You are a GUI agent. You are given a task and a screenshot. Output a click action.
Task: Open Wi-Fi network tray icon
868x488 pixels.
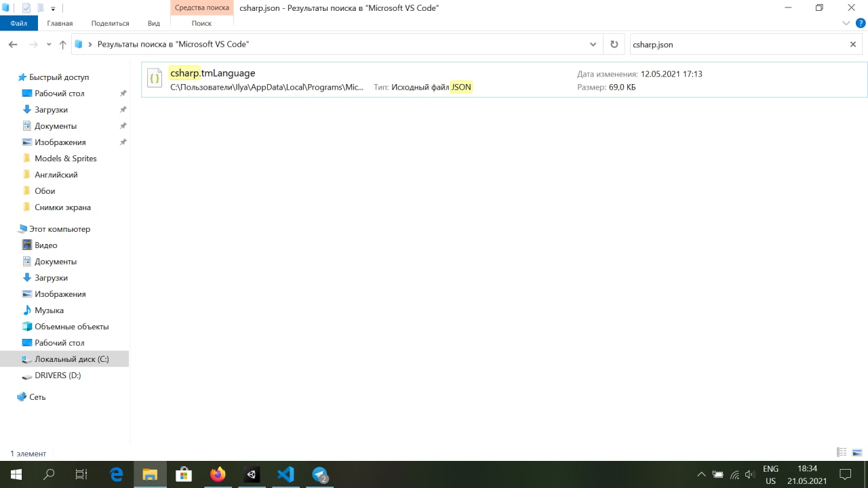click(x=734, y=474)
